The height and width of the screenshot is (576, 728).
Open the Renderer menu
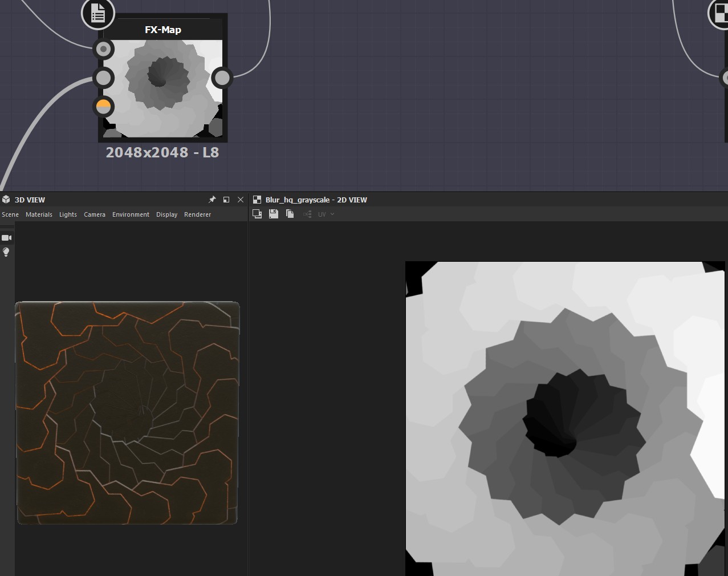pos(197,214)
